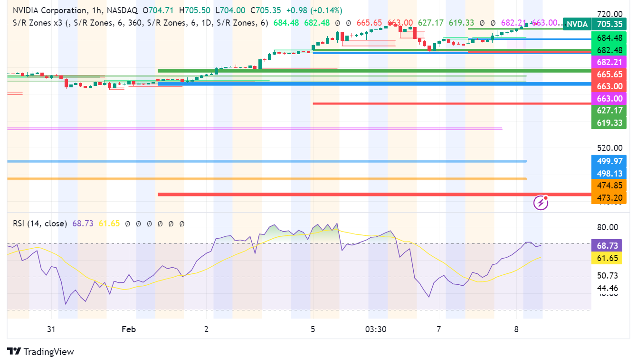Click the RSI (14, close) indicator legend

(39, 223)
